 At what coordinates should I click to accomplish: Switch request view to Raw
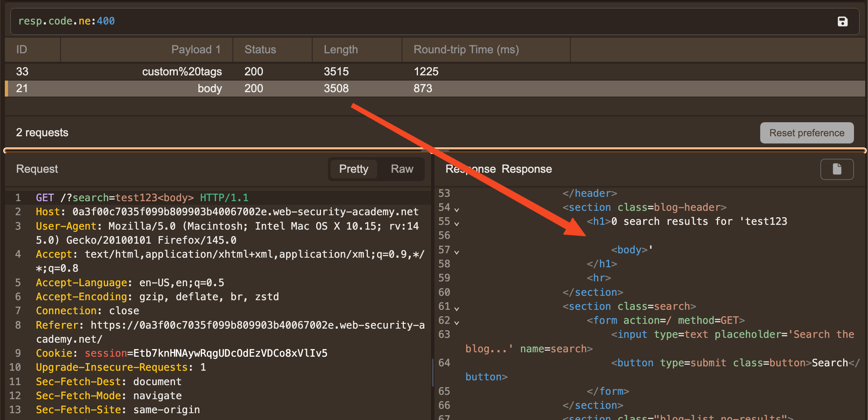click(402, 169)
